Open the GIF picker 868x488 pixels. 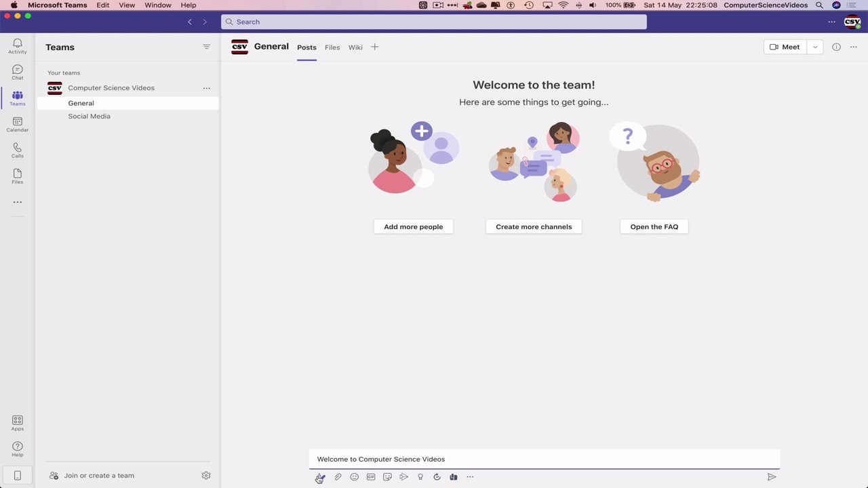(371, 477)
